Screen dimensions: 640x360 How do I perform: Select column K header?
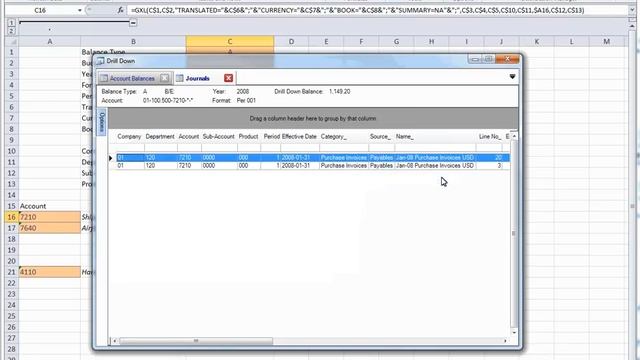coord(536,41)
